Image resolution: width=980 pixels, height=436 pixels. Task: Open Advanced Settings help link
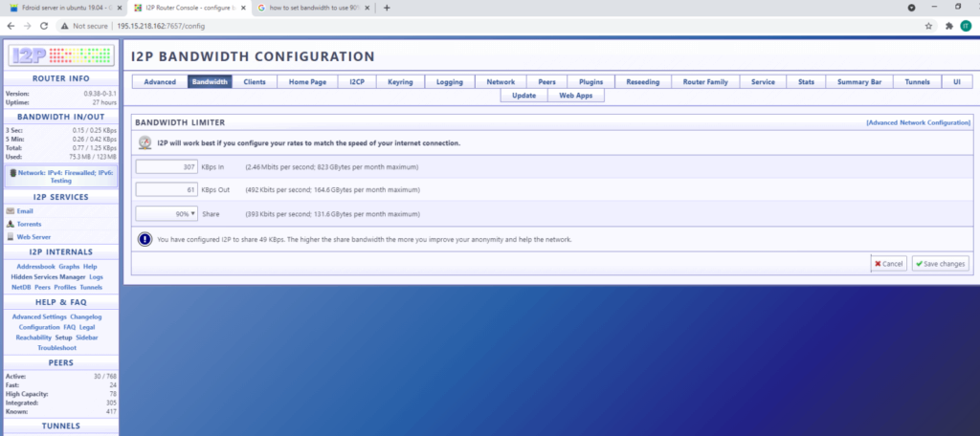[x=39, y=316]
